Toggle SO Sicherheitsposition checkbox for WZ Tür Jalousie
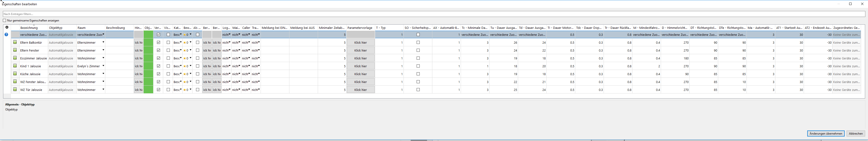 click(x=418, y=90)
